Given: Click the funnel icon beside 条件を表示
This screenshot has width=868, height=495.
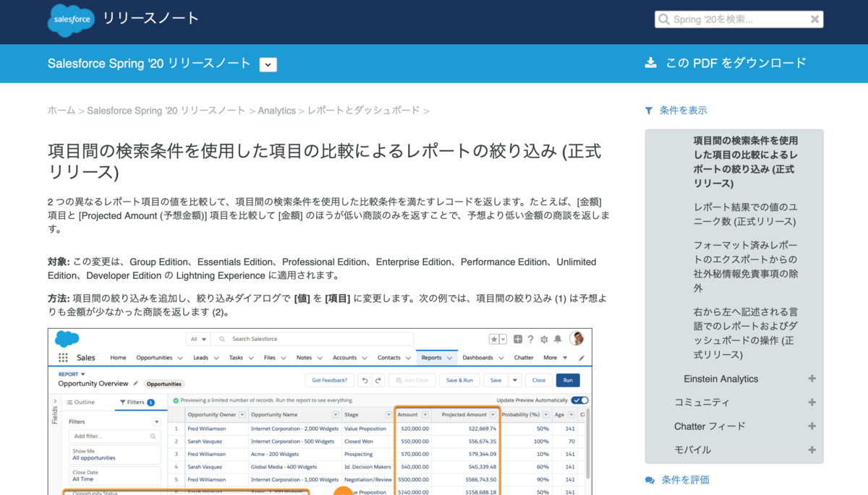Looking at the screenshot, I should pyautogui.click(x=649, y=111).
